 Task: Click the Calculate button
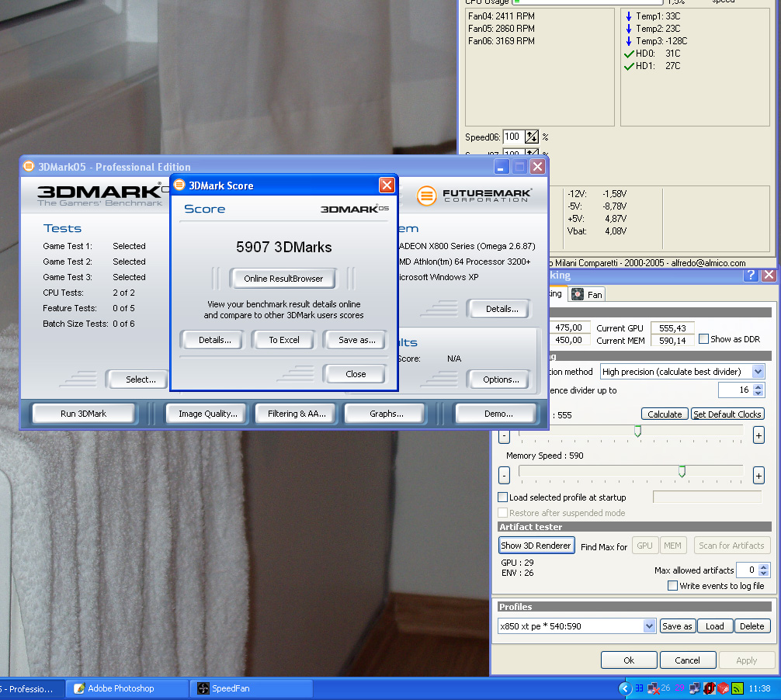pos(665,414)
